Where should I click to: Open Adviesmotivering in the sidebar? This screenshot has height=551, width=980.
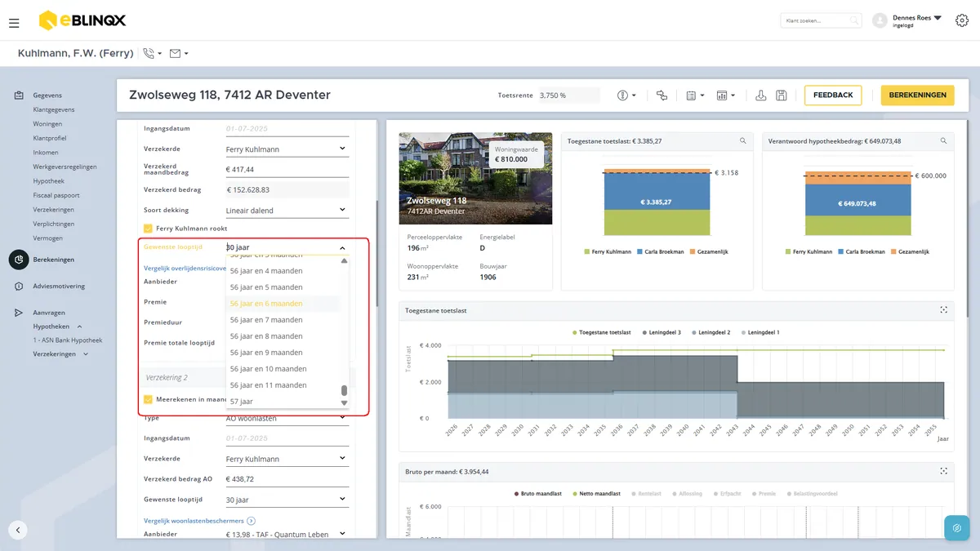click(59, 287)
